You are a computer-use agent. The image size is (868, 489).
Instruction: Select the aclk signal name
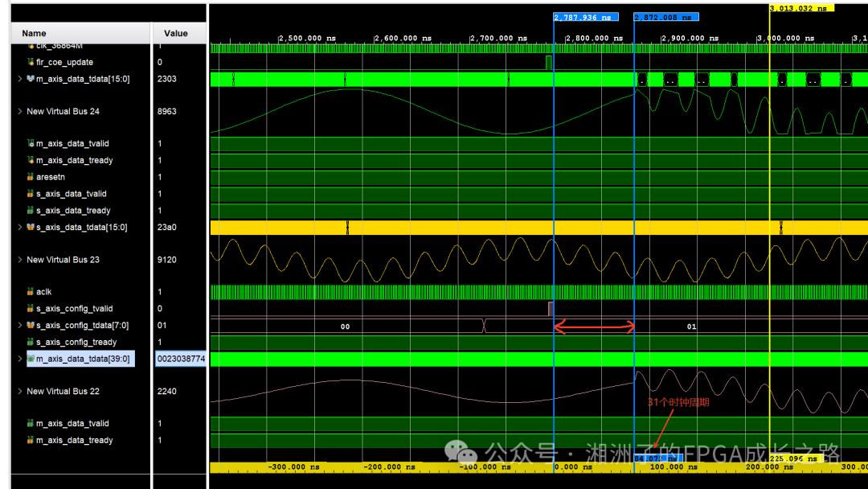pos(43,292)
